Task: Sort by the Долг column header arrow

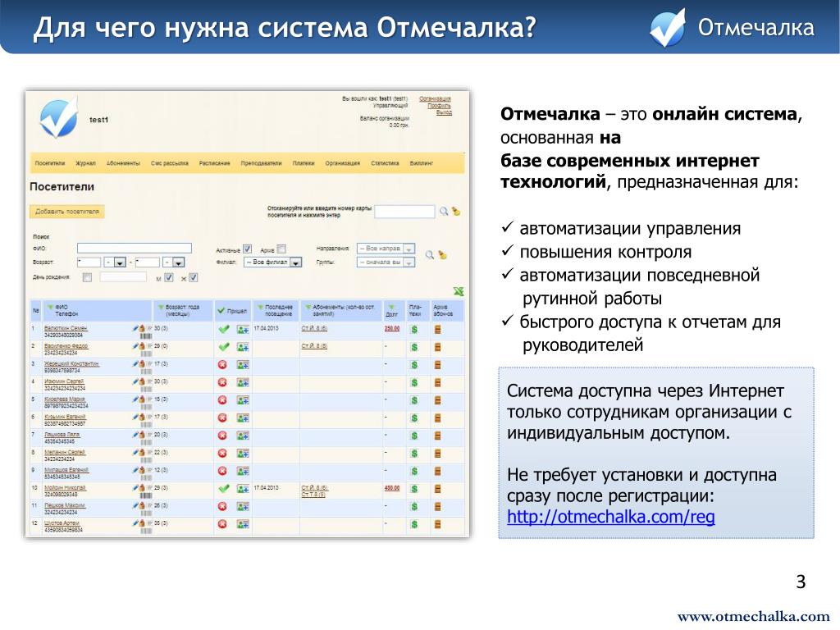Action: [x=391, y=308]
